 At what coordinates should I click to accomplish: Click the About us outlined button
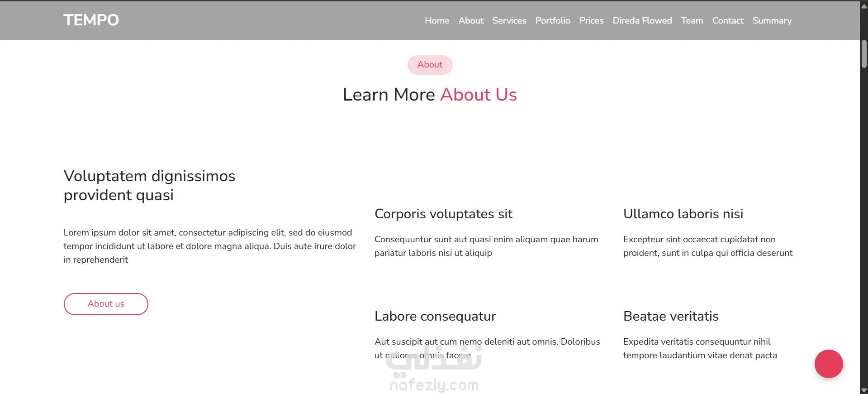106,304
